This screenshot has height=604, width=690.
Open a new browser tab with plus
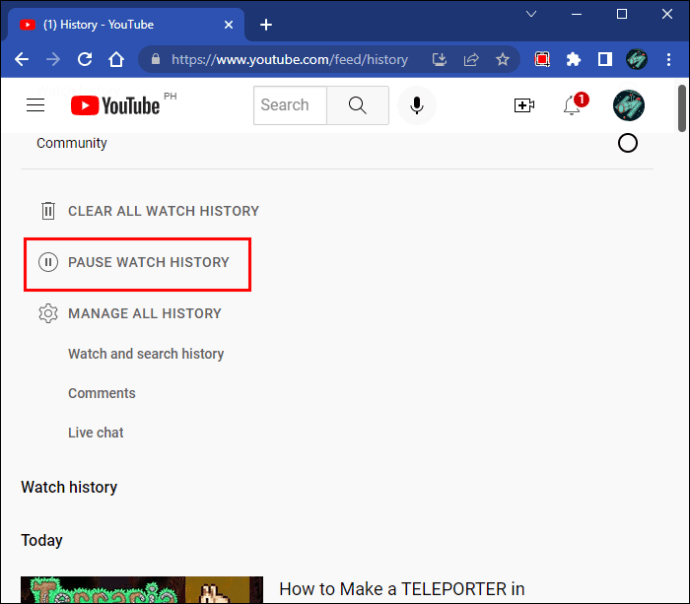coord(266,25)
